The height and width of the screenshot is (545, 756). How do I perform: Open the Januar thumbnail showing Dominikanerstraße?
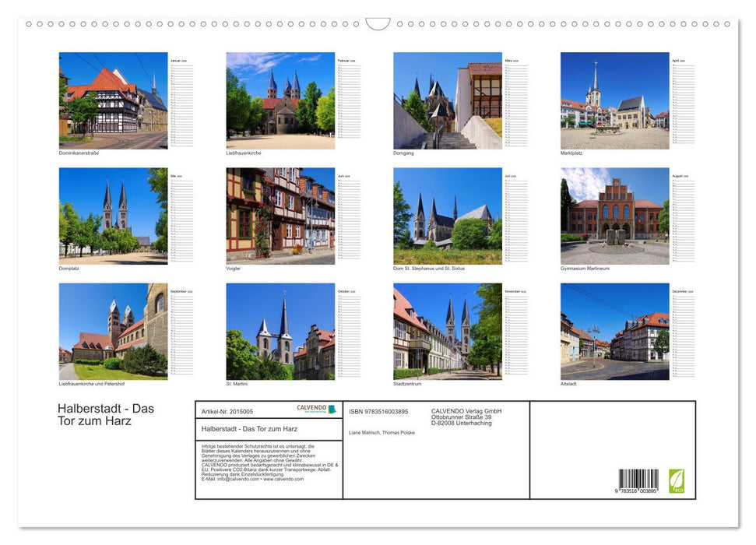tap(113, 101)
